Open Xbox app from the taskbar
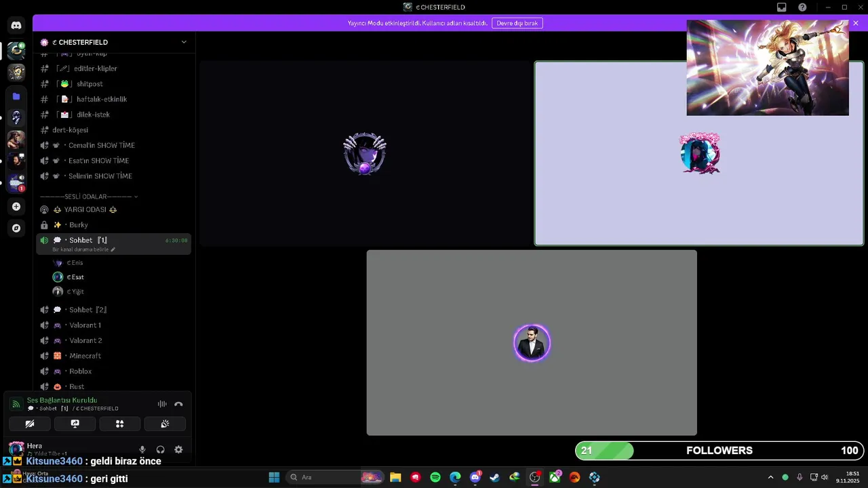Viewport: 868px width, 488px height. click(555, 477)
